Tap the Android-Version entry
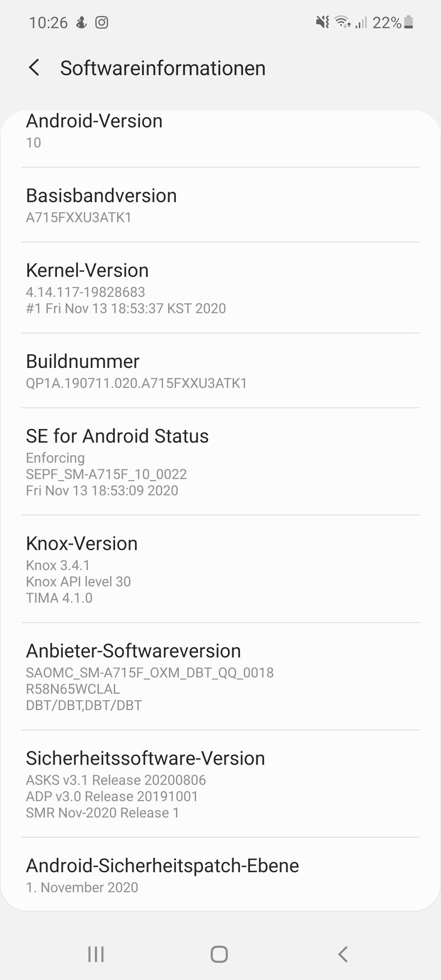The width and height of the screenshot is (441, 980). point(220,131)
